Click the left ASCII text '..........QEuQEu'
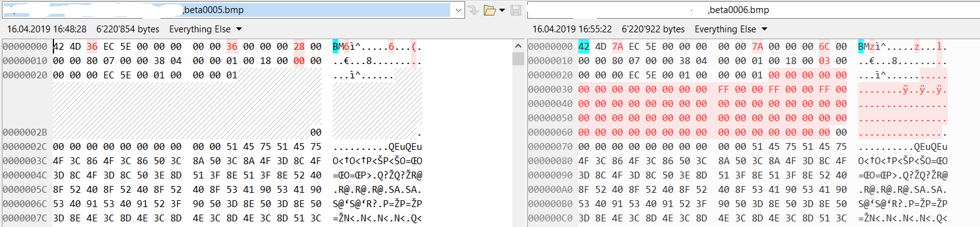 tap(377, 147)
